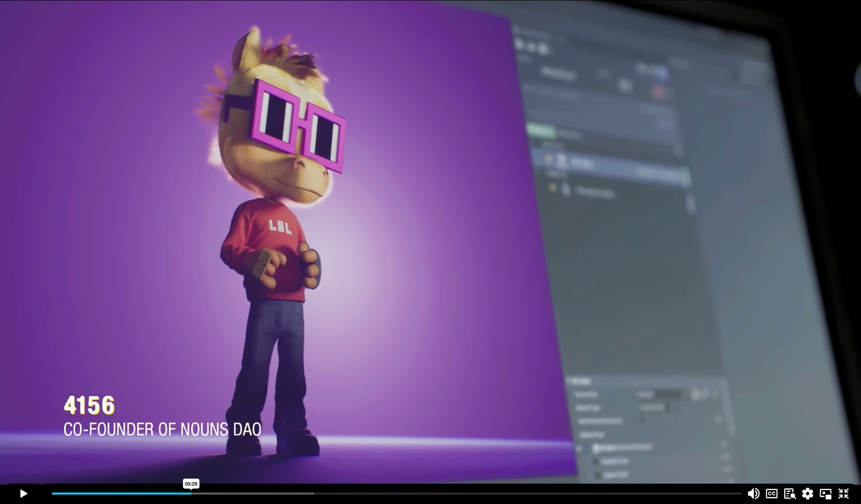Click the CO-FOUNDER OF NOUNS DAO subtitle
861x504 pixels.
click(162, 429)
